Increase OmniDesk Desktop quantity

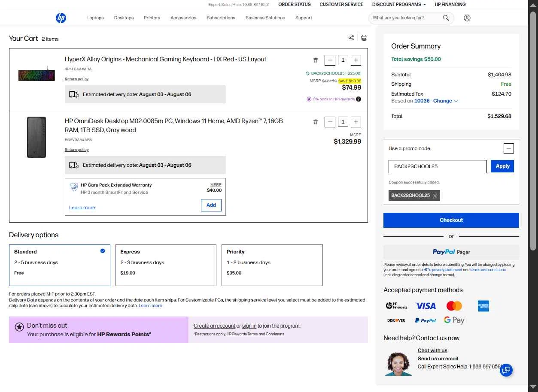[356, 122]
